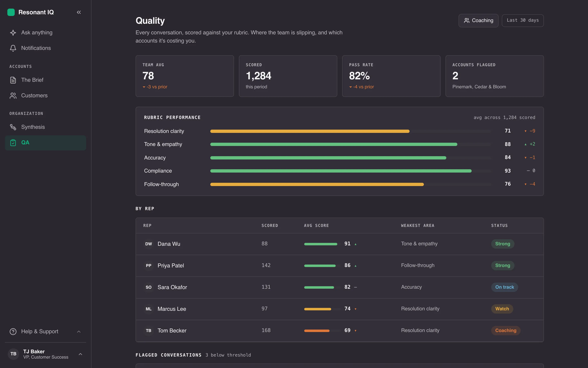Viewport: 588px width, 368px height.
Task: Click the ML avatar for Marcus Lee
Action: tap(149, 309)
